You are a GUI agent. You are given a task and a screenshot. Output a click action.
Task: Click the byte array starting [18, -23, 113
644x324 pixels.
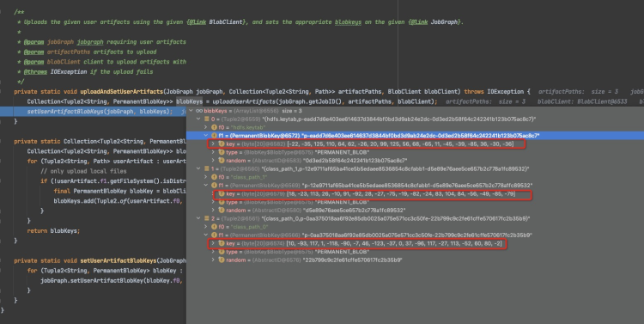401,193
